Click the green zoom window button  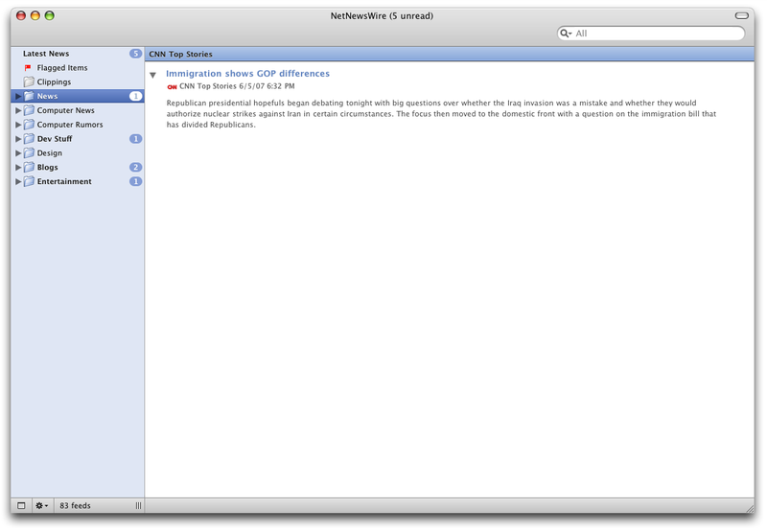[x=50, y=15]
